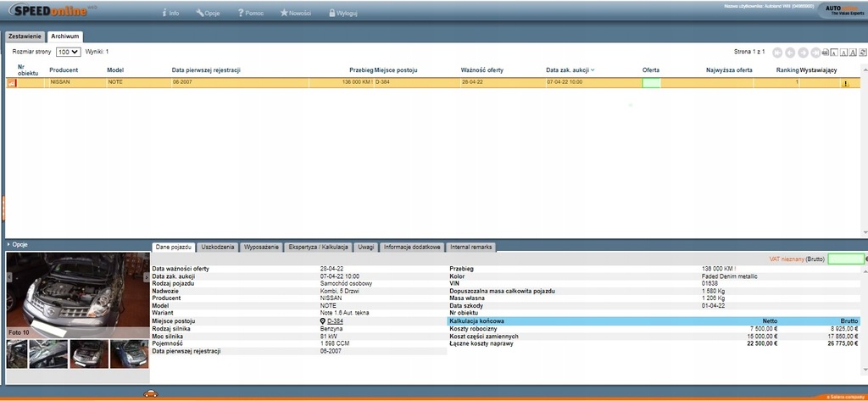The image size is (868, 401).
Task: Open the Pomoc help menu
Action: point(252,14)
